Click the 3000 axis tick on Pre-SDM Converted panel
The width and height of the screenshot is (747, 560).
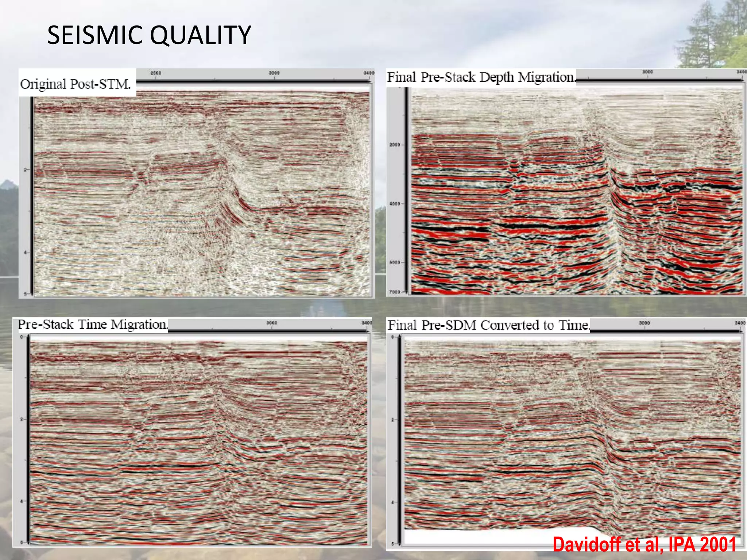pos(645,323)
